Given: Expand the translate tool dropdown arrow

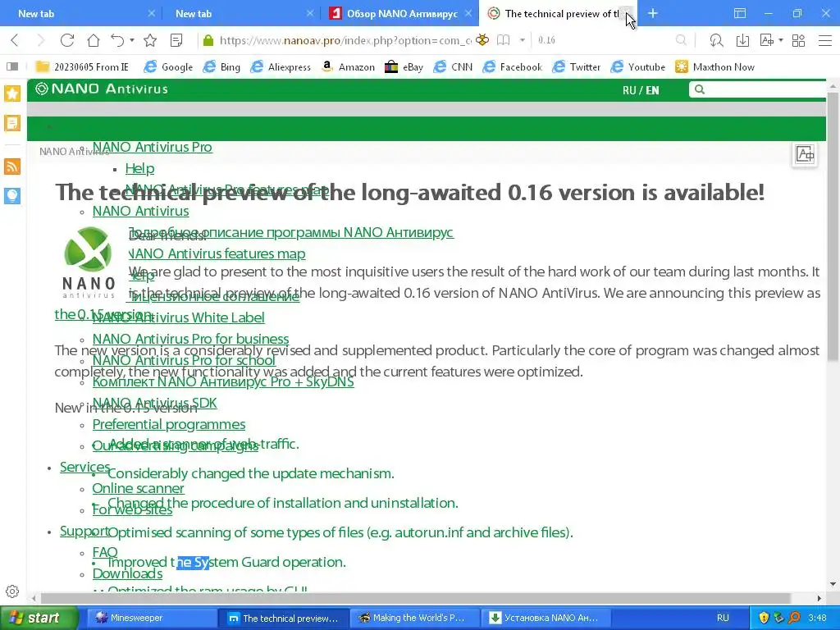Looking at the screenshot, I should (781, 40).
